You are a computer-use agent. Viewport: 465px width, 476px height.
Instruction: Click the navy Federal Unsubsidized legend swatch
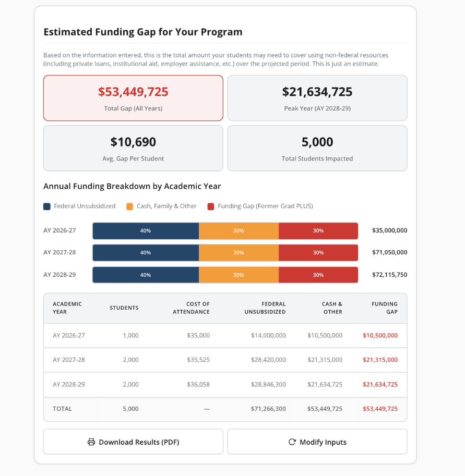coord(47,206)
